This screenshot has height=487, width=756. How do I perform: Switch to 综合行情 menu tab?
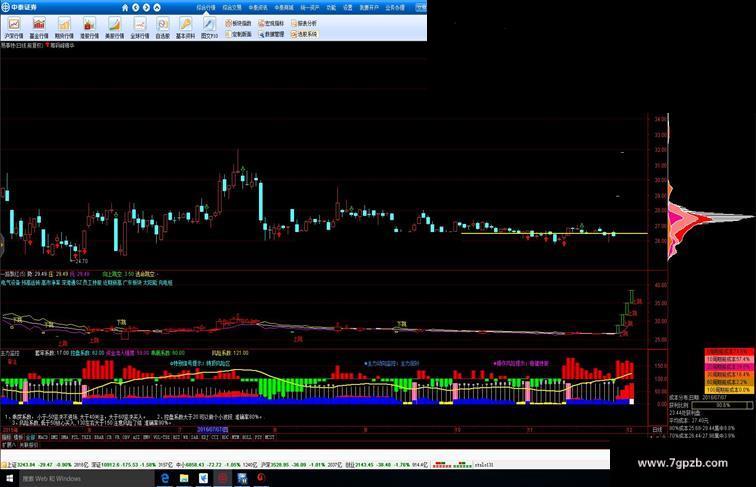coord(206,8)
